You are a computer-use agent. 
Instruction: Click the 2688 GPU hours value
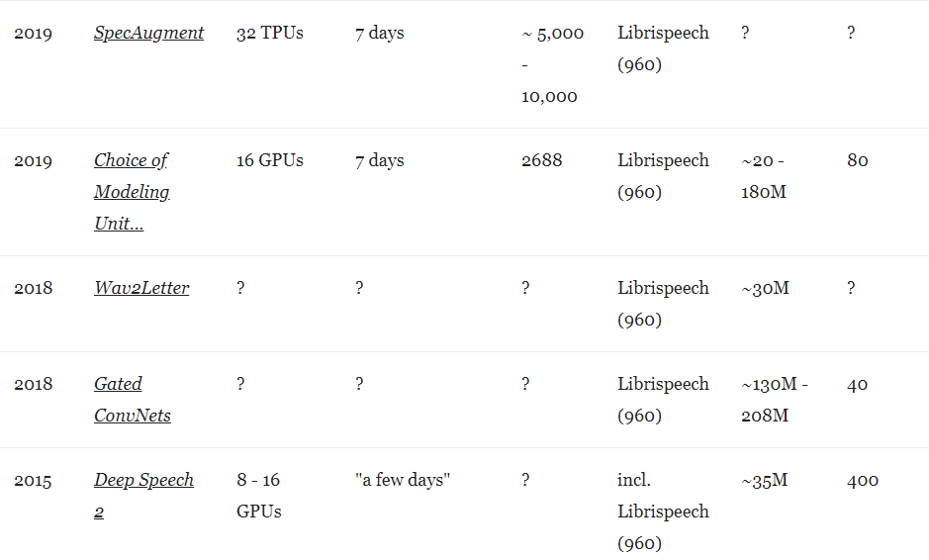pyautogui.click(x=541, y=160)
